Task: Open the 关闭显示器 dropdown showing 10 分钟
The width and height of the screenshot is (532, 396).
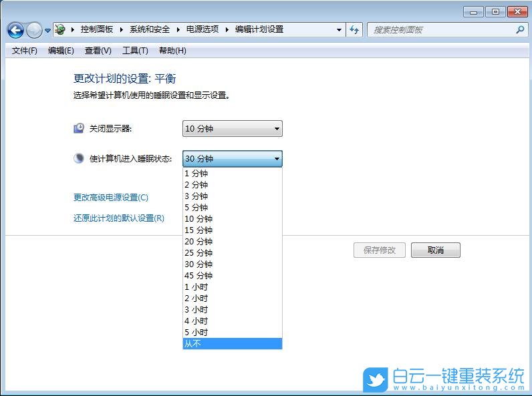Action: [x=233, y=128]
